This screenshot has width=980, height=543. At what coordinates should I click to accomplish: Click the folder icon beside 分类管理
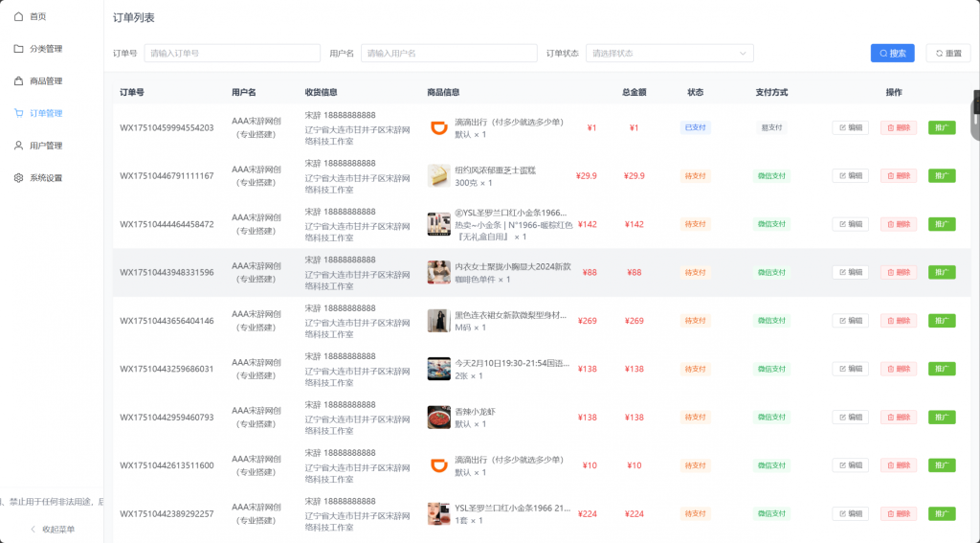pyautogui.click(x=19, y=49)
